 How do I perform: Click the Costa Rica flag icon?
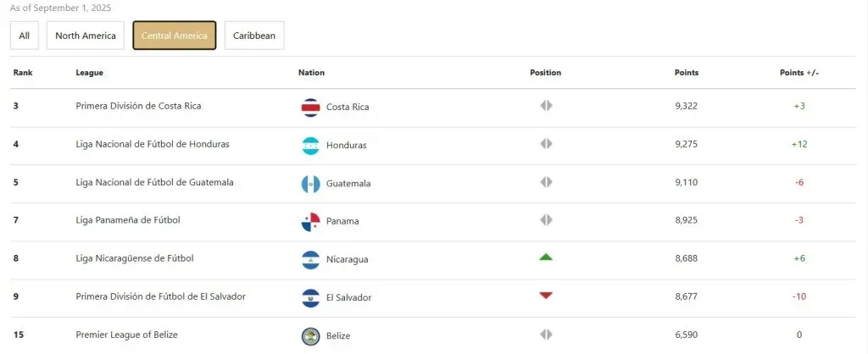tap(310, 107)
